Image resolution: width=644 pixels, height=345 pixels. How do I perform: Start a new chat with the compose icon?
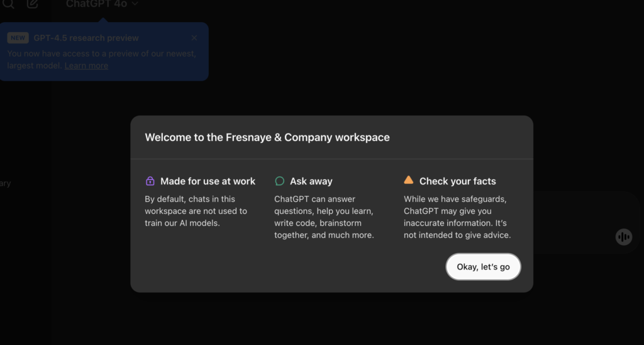coord(33,4)
